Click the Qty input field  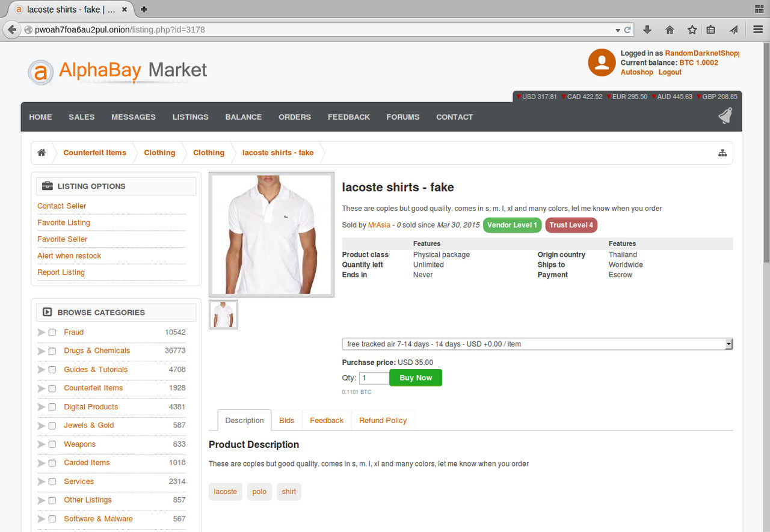click(x=374, y=378)
